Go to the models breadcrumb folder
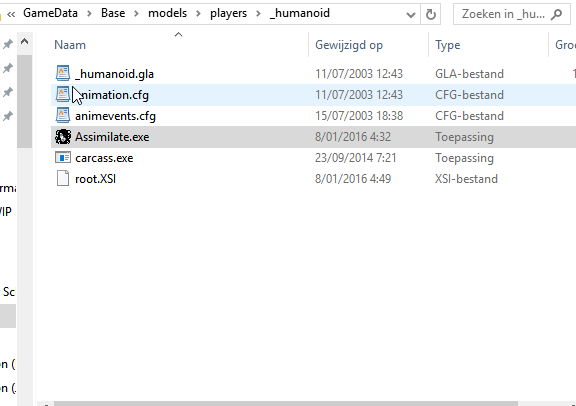 (x=168, y=13)
